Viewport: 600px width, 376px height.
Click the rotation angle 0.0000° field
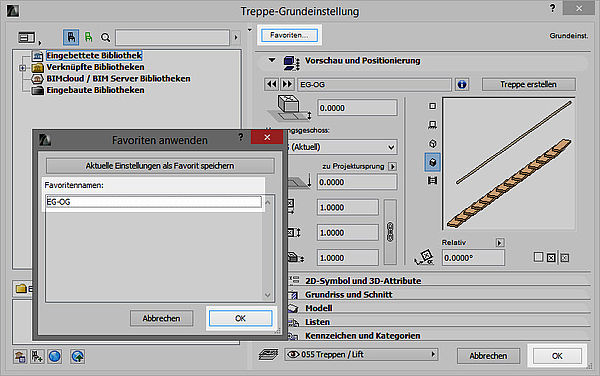tap(473, 258)
